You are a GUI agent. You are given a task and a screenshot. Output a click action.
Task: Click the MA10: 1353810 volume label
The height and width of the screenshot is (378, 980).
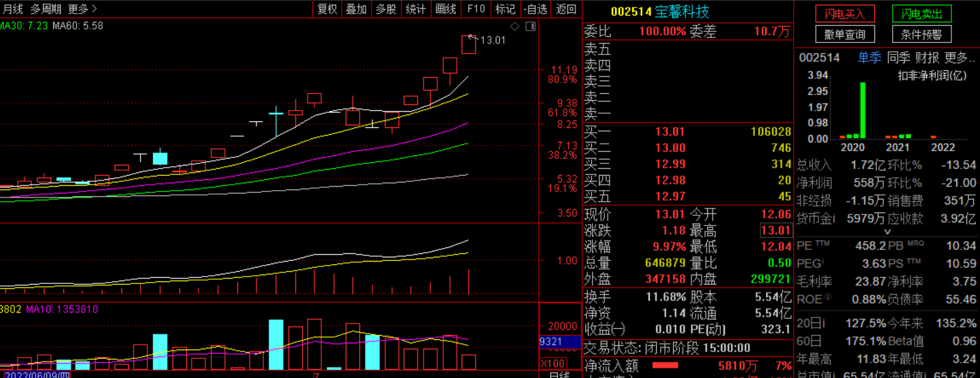click(x=62, y=309)
